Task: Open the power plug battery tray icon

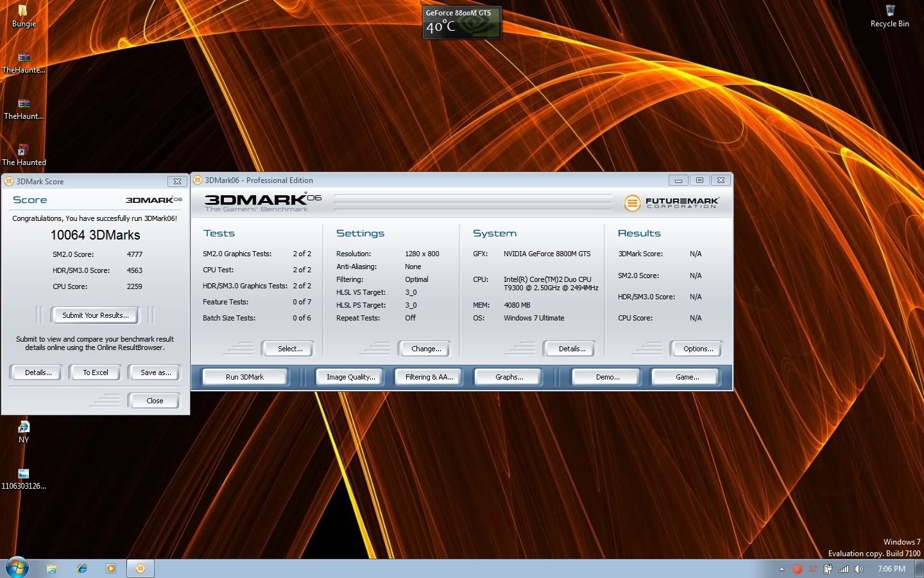Action: pos(828,569)
